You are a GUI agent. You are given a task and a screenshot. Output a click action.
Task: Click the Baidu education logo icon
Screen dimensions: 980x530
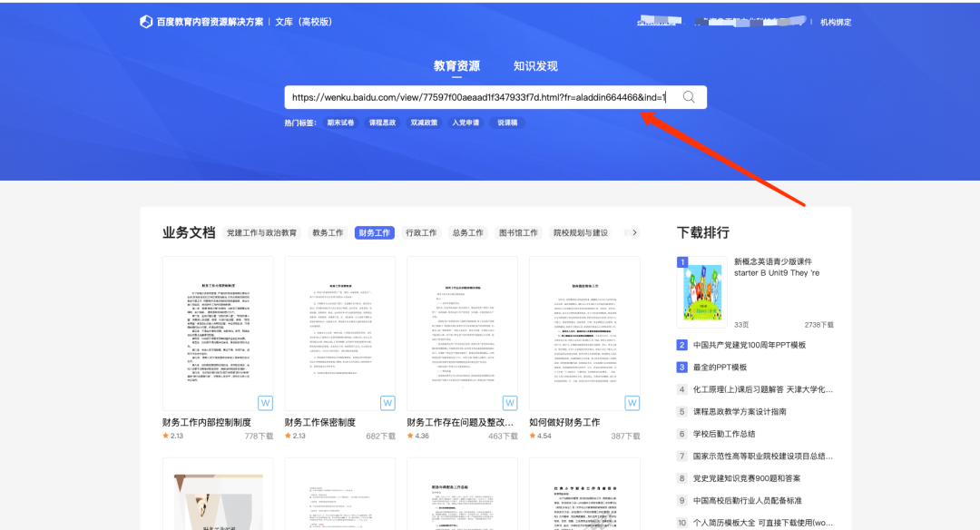(x=146, y=22)
